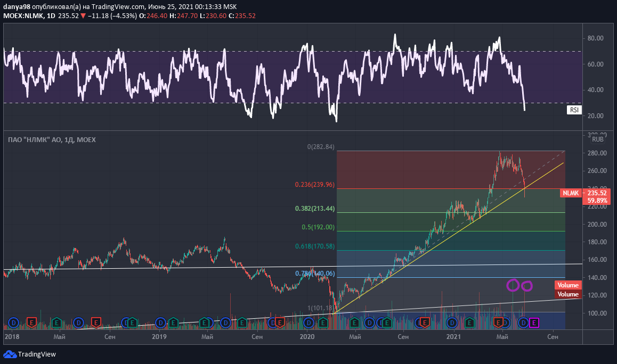Click the 0.236(239.96) Fibonacci level label
Viewport: 617px width, 364px height.
coord(315,184)
